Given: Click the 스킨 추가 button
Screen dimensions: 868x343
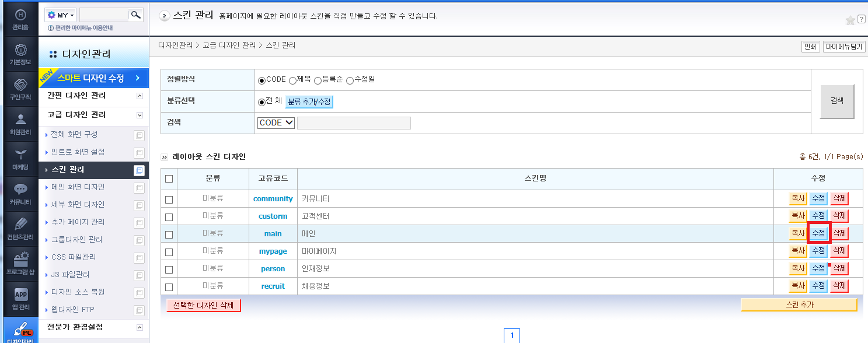Looking at the screenshot, I should coord(799,304).
